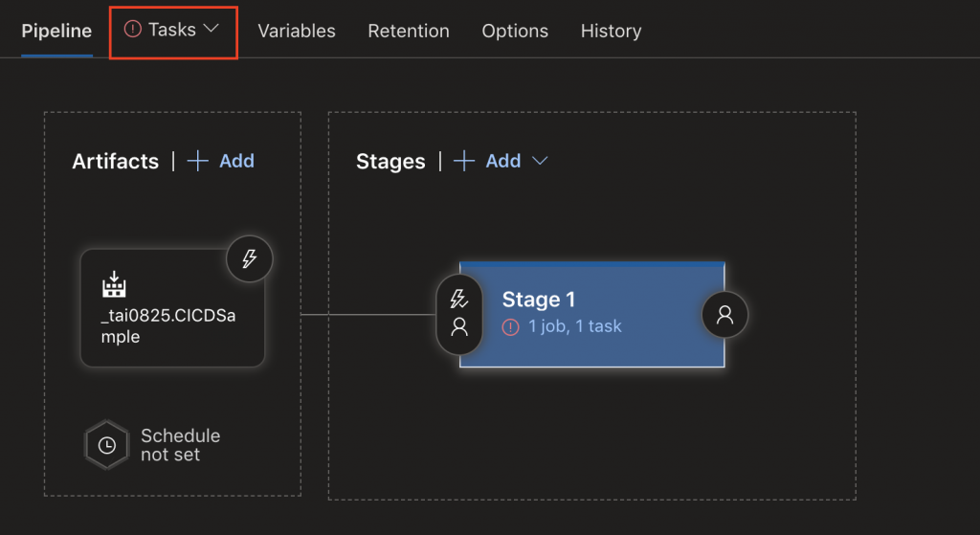Click the plus icon in Artifacts header

click(x=197, y=161)
